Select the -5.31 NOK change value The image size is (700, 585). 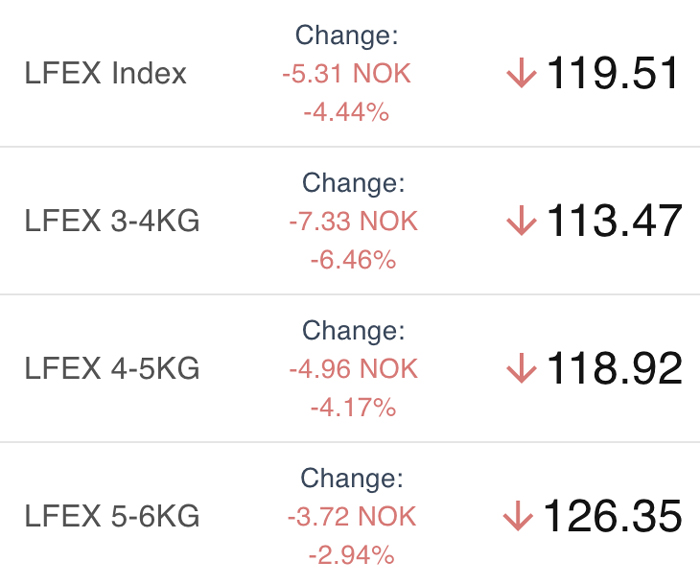(346, 73)
